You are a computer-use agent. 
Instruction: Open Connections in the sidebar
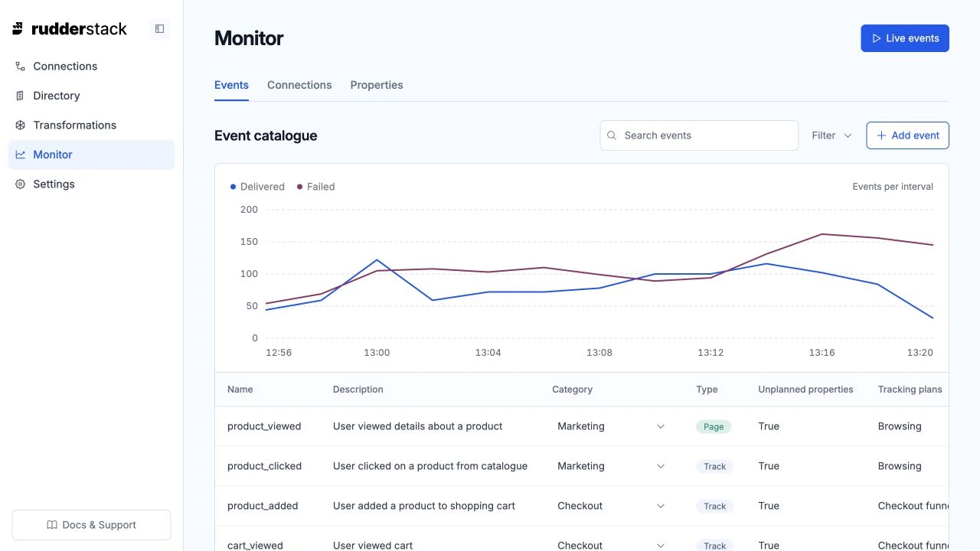tap(91, 67)
